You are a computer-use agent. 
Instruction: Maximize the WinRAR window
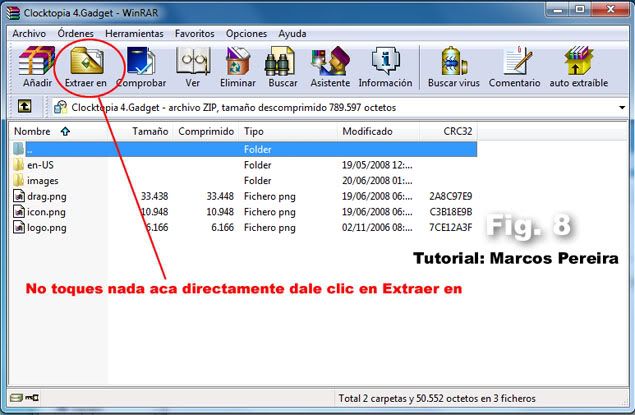click(x=580, y=10)
